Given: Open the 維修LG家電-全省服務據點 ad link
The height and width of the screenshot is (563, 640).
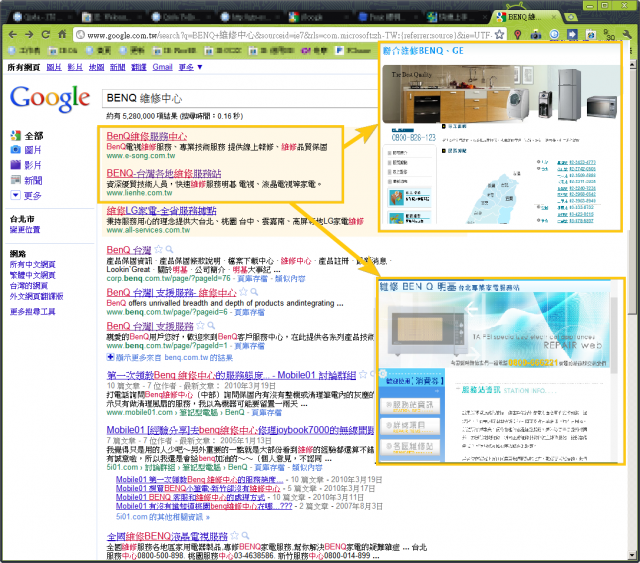Looking at the screenshot, I should pos(162,211).
